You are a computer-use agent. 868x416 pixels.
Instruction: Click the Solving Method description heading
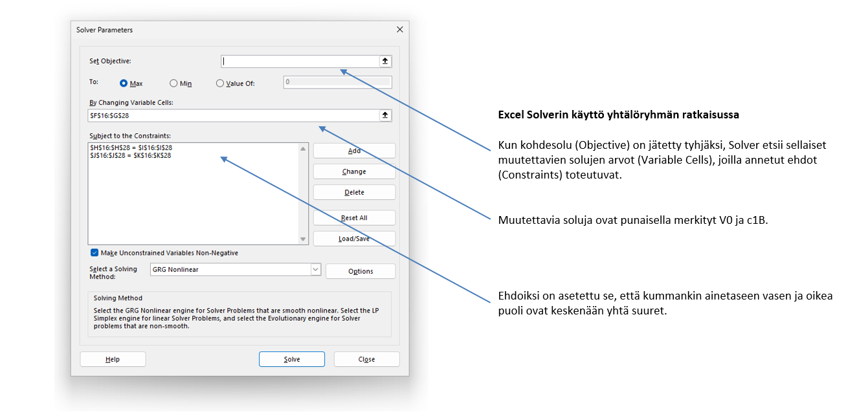coord(118,298)
